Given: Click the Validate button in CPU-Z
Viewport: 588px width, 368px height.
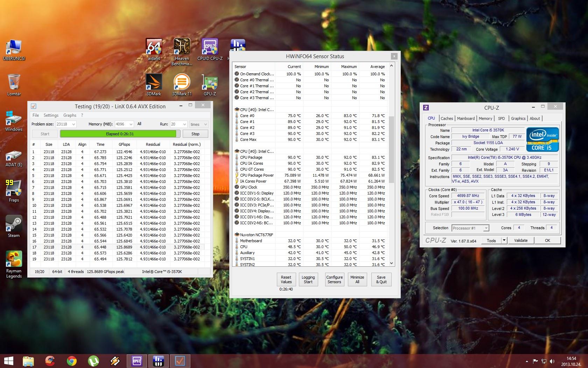Looking at the screenshot, I should tap(521, 240).
